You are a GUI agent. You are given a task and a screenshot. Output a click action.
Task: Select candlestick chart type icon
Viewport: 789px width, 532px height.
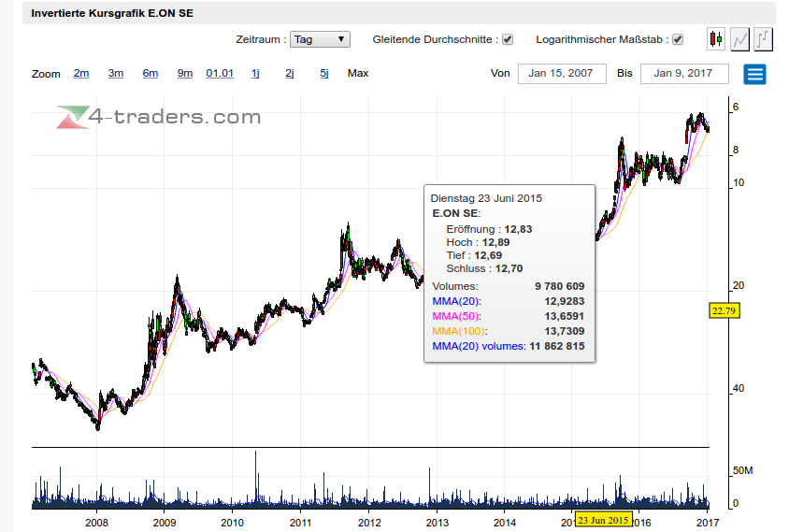pyautogui.click(x=716, y=39)
